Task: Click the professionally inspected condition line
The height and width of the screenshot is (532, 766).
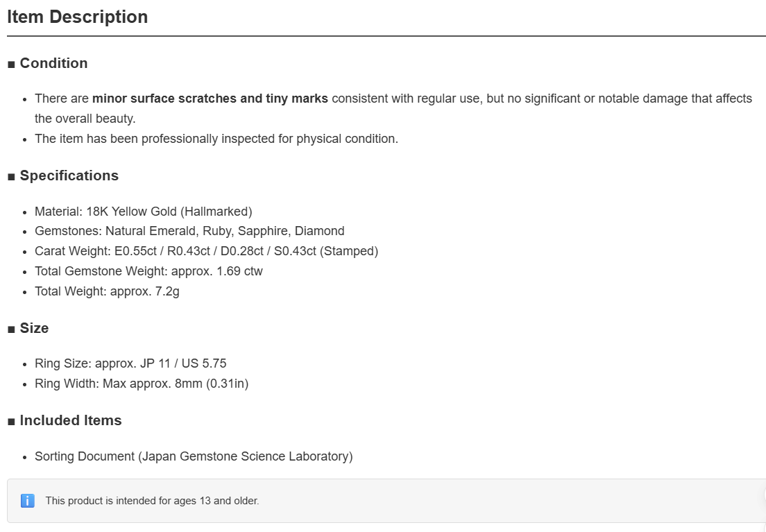Action: coord(216,139)
